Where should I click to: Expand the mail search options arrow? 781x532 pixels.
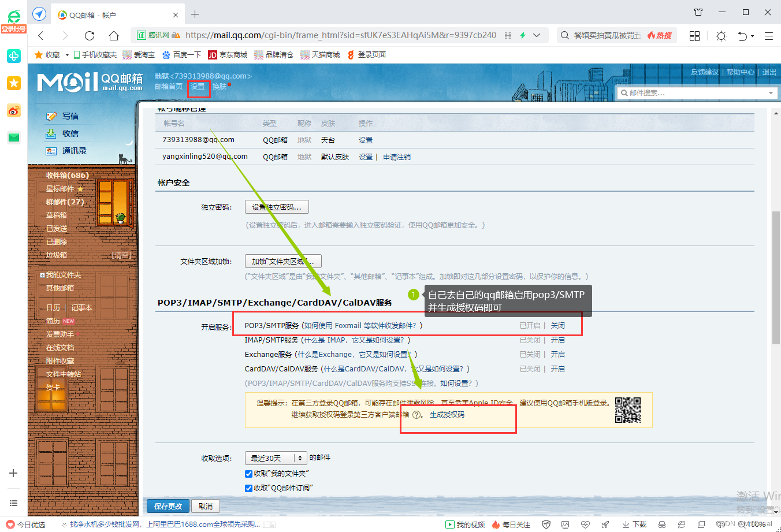771,93
